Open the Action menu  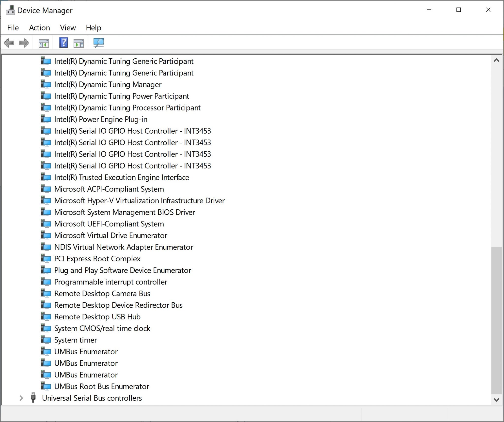pos(39,28)
